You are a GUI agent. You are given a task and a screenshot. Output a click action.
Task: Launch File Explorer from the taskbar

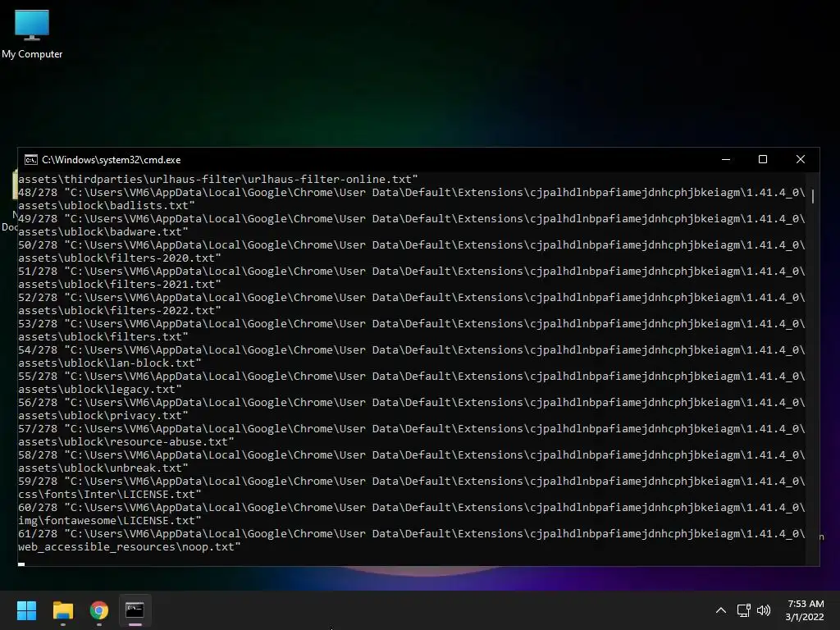point(62,610)
